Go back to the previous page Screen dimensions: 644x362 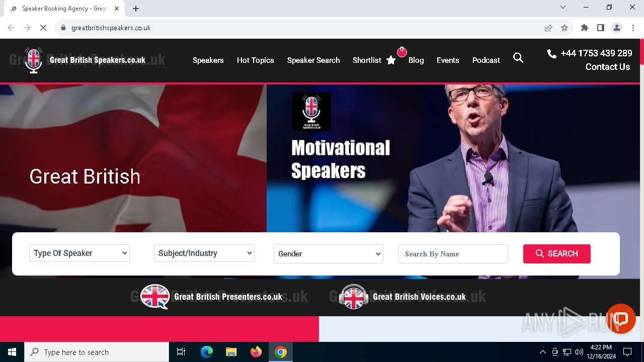[11, 28]
